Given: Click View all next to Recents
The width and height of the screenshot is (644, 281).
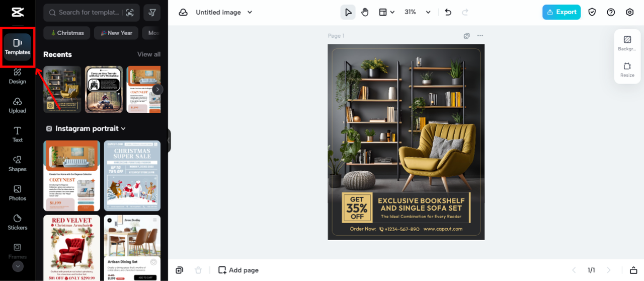Looking at the screenshot, I should (149, 54).
